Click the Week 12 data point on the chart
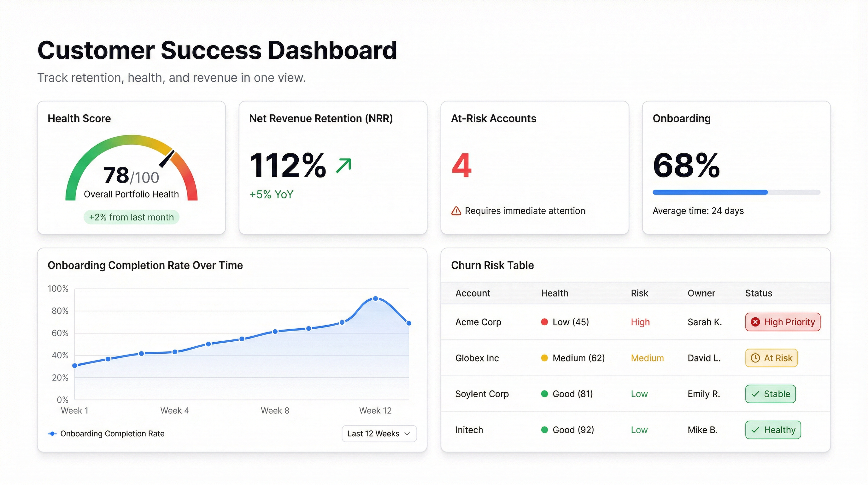This screenshot has width=868, height=485. [x=375, y=298]
